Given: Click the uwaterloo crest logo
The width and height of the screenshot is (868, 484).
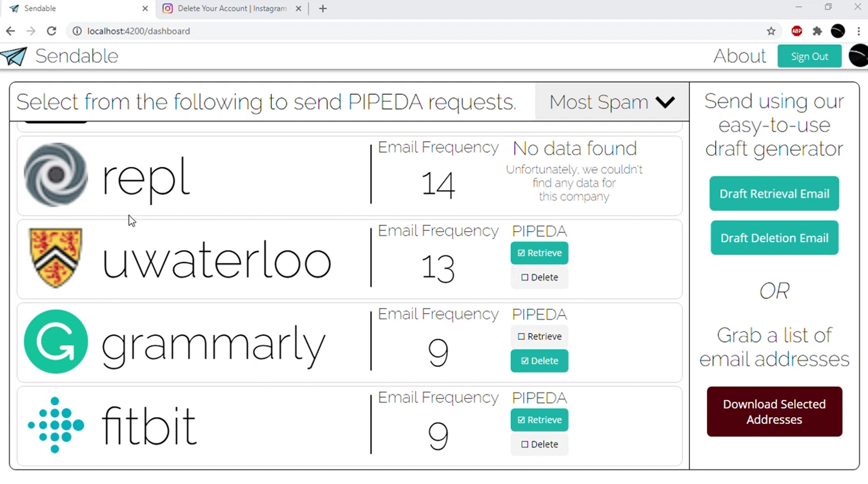Looking at the screenshot, I should point(56,258).
